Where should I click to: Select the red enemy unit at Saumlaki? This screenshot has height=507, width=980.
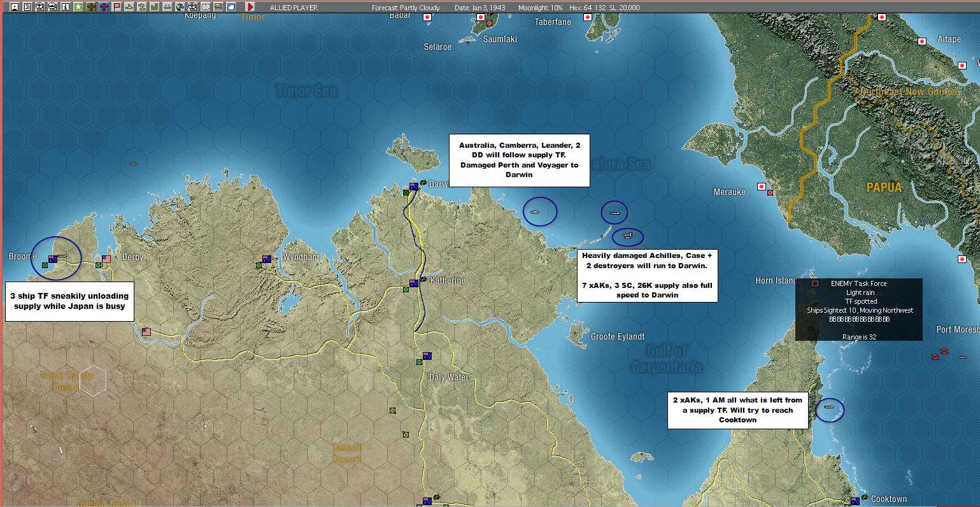[489, 24]
